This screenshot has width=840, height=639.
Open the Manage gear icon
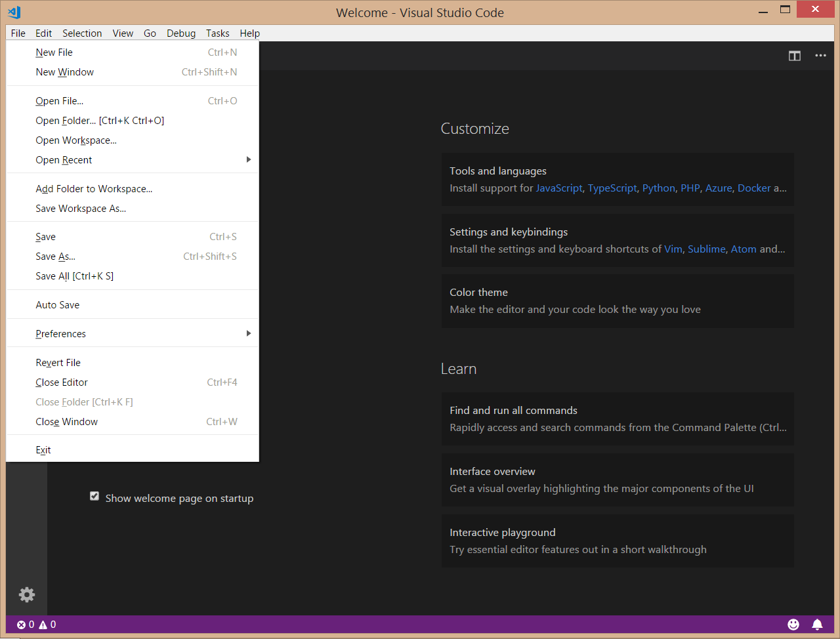[x=27, y=594]
